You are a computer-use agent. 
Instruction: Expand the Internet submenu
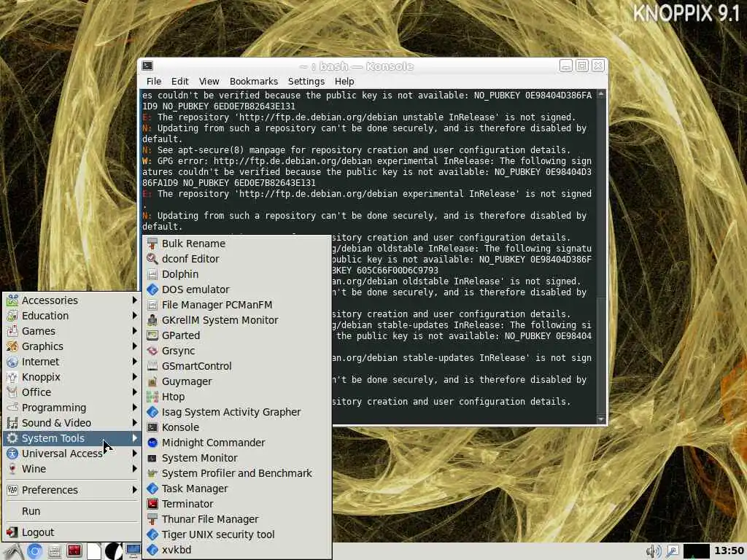72,362
